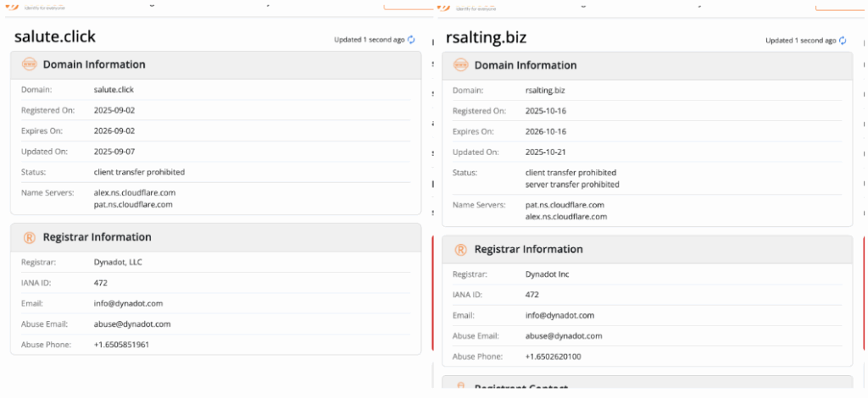This screenshot has width=868, height=398.
Task: Click 'client transfer prohibited' status for rsalting.biz
Action: 570,173
